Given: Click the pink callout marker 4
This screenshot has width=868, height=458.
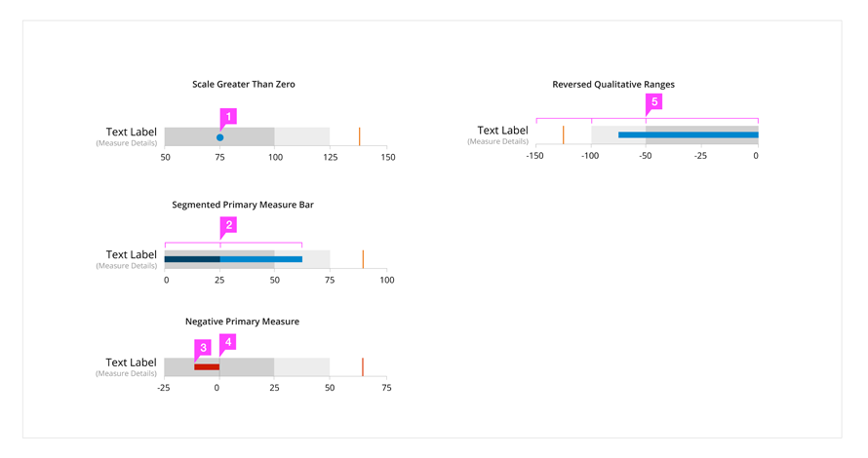Looking at the screenshot, I should [x=227, y=342].
